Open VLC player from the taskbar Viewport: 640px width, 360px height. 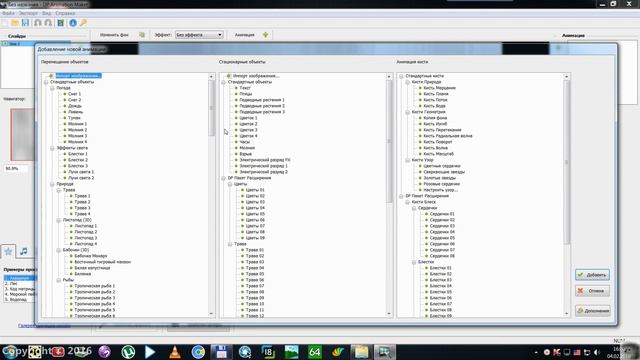click(175, 351)
